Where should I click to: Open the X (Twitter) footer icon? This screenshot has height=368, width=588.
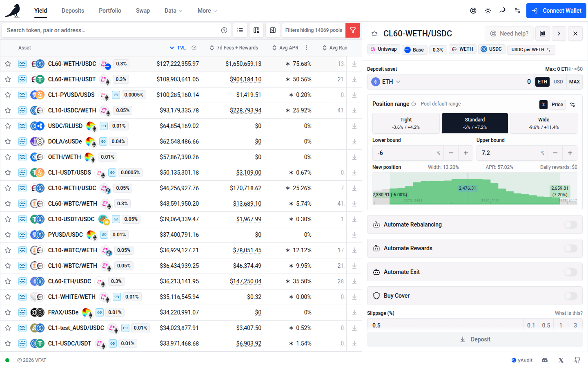561,360
